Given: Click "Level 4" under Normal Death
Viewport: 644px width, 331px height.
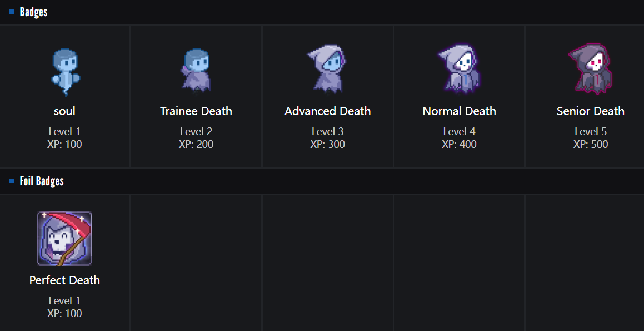Looking at the screenshot, I should [x=459, y=132].
